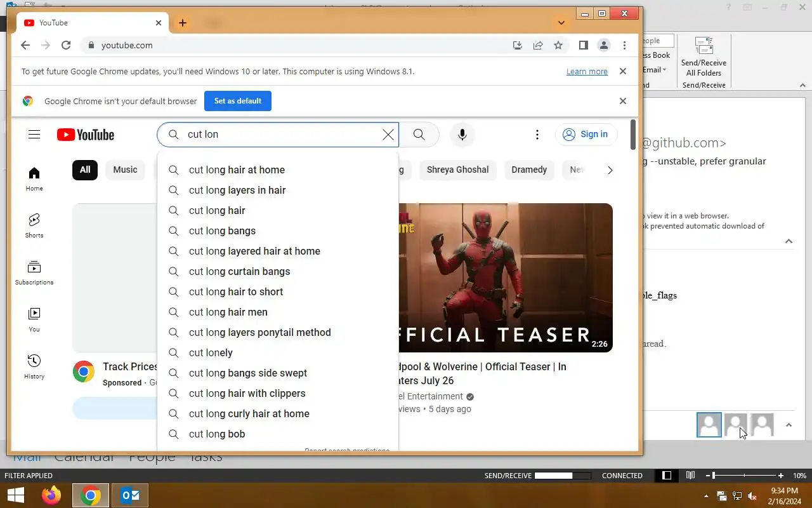Click the YouTube logo

tap(86, 135)
